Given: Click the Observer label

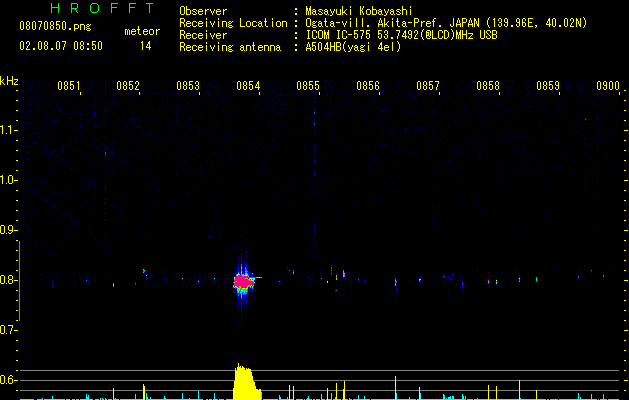Looking at the screenshot, I should coord(203,11).
